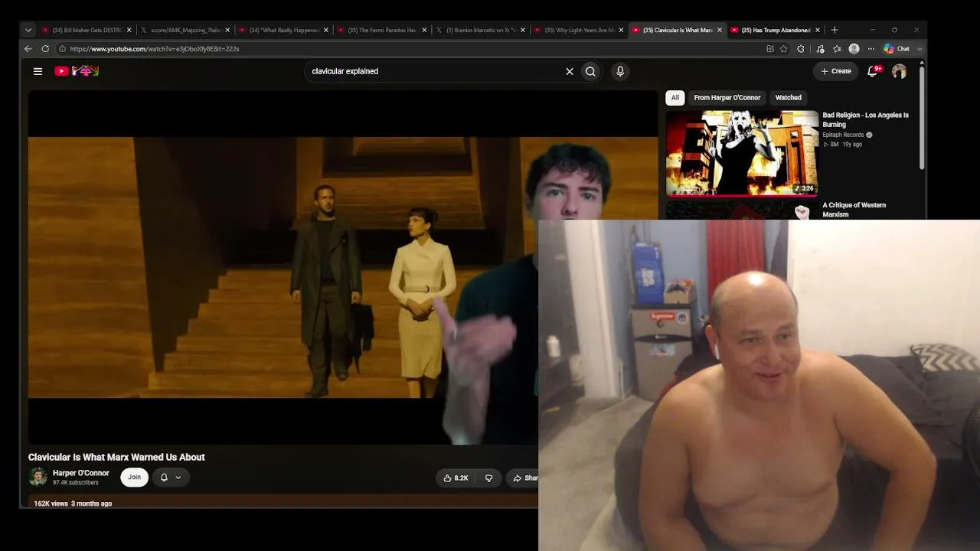Add this page to favorites star
Image resolution: width=980 pixels, height=551 pixels.
click(x=783, y=49)
